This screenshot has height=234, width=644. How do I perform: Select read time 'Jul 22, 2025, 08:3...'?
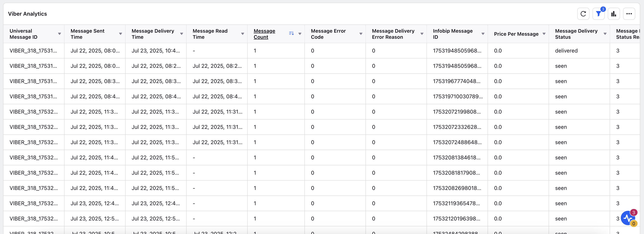[x=217, y=81]
